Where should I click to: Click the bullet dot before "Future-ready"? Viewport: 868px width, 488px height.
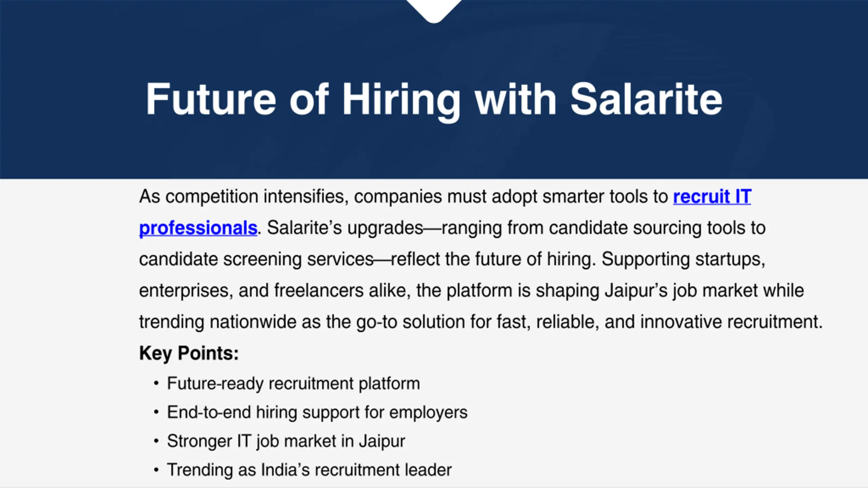point(156,384)
